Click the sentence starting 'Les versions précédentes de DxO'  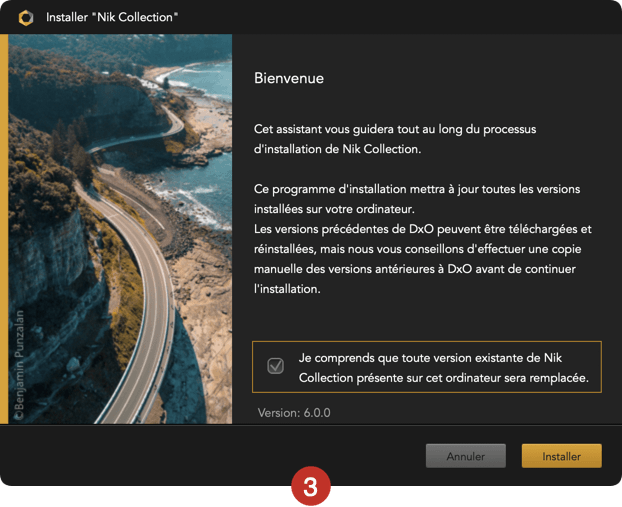click(x=422, y=259)
